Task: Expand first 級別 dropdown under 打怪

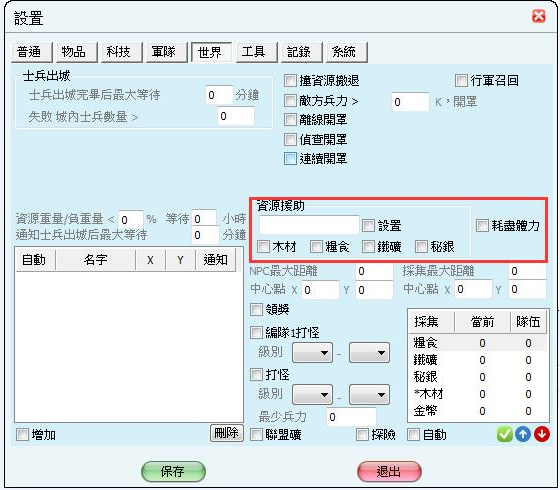Action: pos(312,395)
